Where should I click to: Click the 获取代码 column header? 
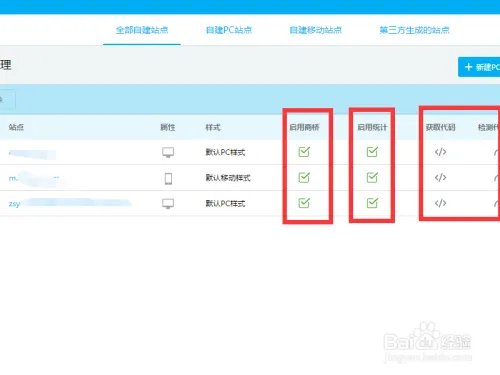[x=440, y=127]
